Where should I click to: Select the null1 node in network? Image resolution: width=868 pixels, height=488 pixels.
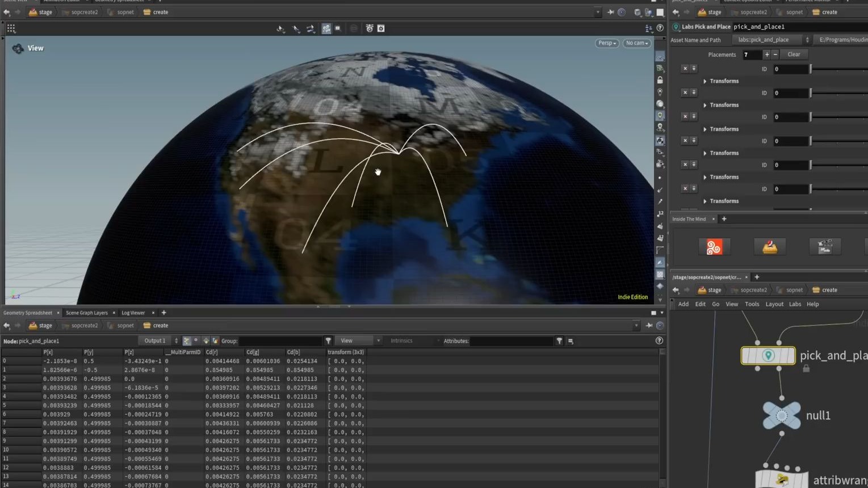point(782,415)
